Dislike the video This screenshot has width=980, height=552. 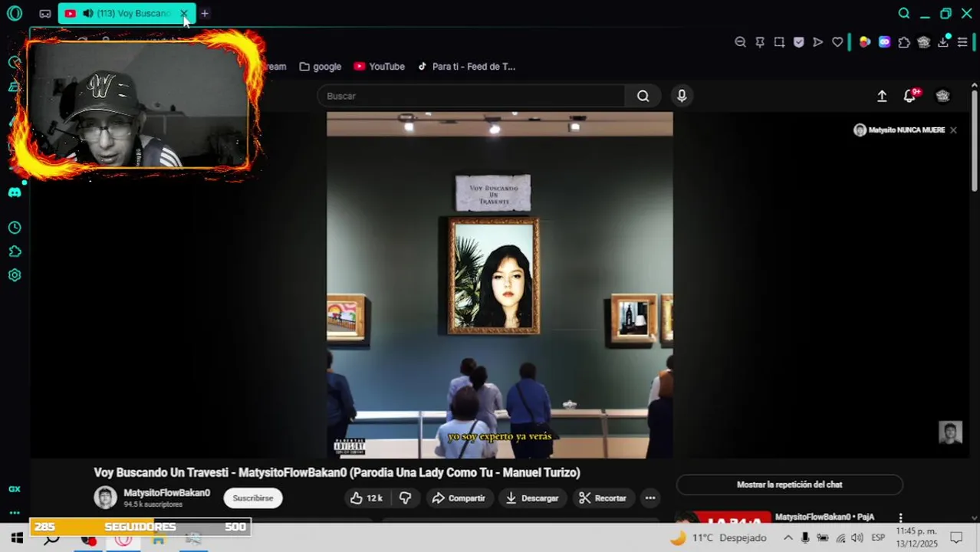(406, 498)
